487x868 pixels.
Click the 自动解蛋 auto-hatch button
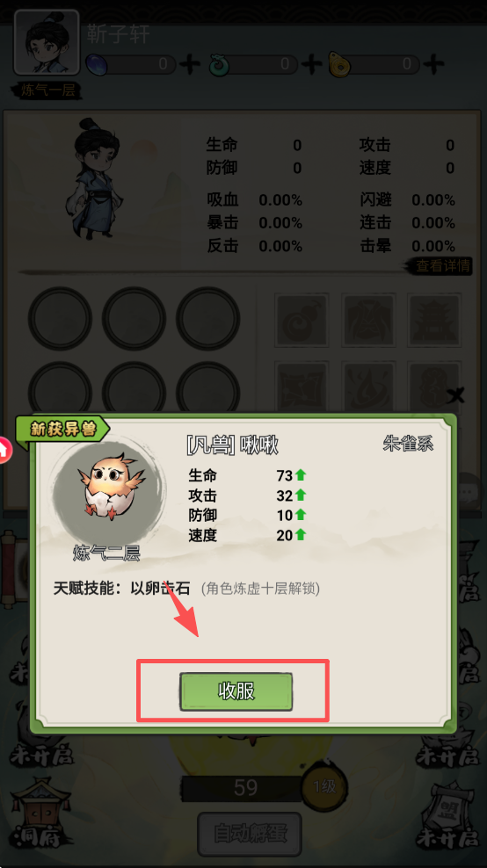250,833
